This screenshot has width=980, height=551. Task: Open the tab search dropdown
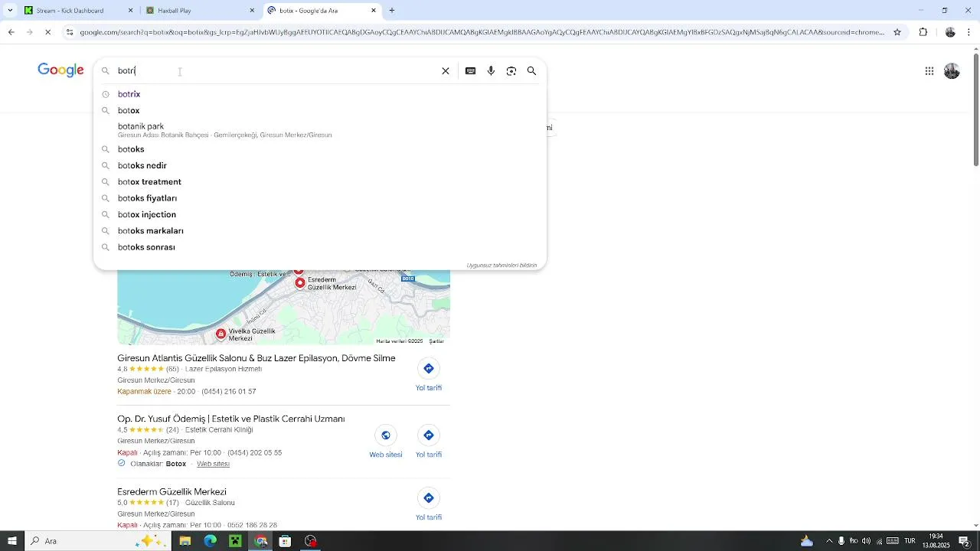(10, 11)
